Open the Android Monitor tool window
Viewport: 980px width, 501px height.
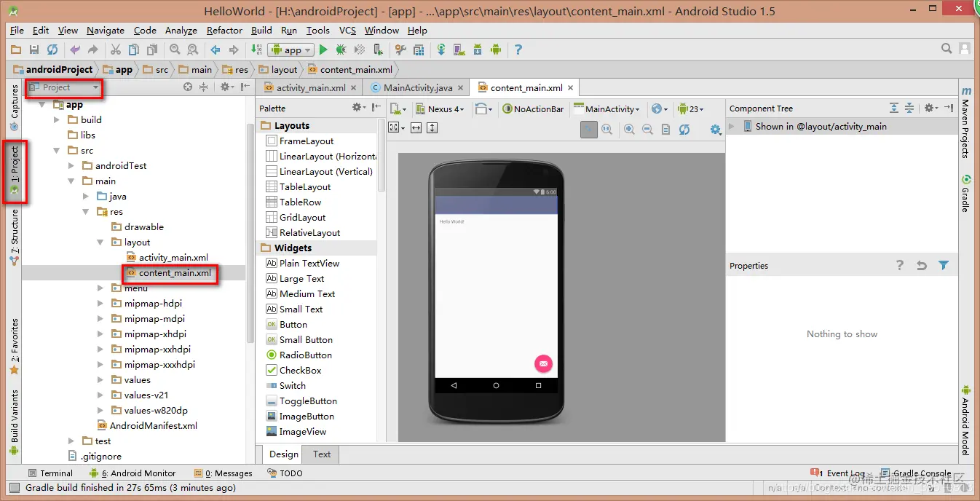point(133,473)
